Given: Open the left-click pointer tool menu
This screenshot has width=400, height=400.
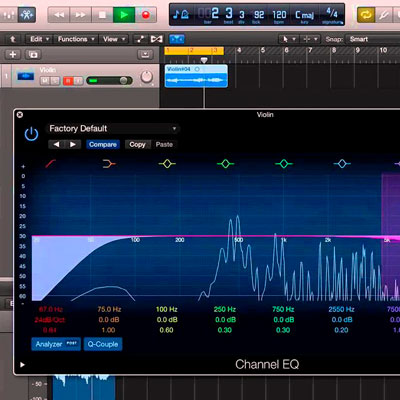Looking at the screenshot, I should [x=289, y=39].
